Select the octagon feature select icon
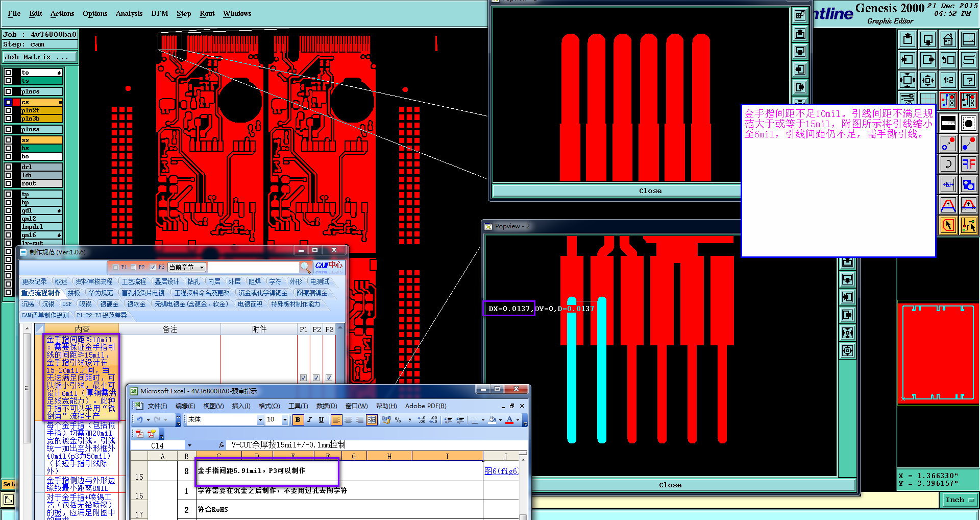This screenshot has height=520, width=980. click(969, 123)
